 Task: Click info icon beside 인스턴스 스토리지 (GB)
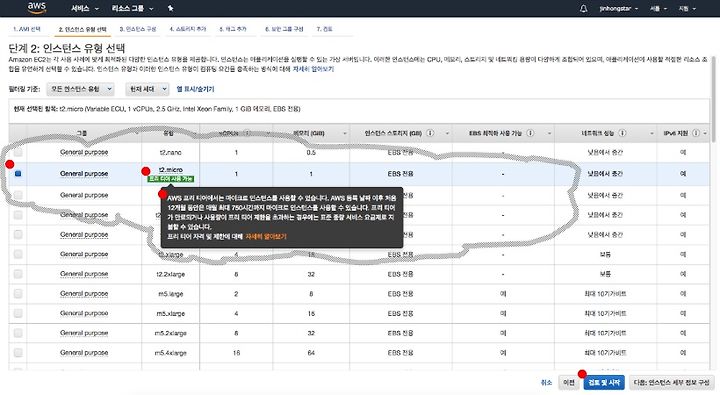pos(430,133)
